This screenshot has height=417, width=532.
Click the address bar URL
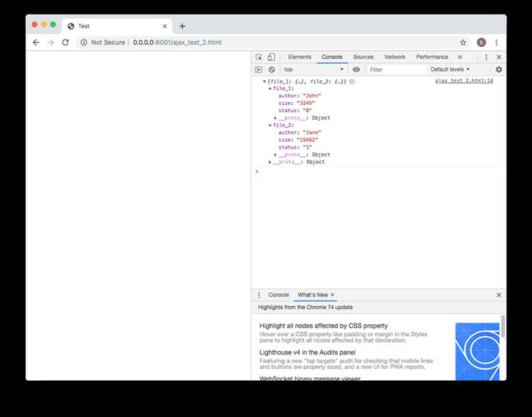click(x=177, y=43)
